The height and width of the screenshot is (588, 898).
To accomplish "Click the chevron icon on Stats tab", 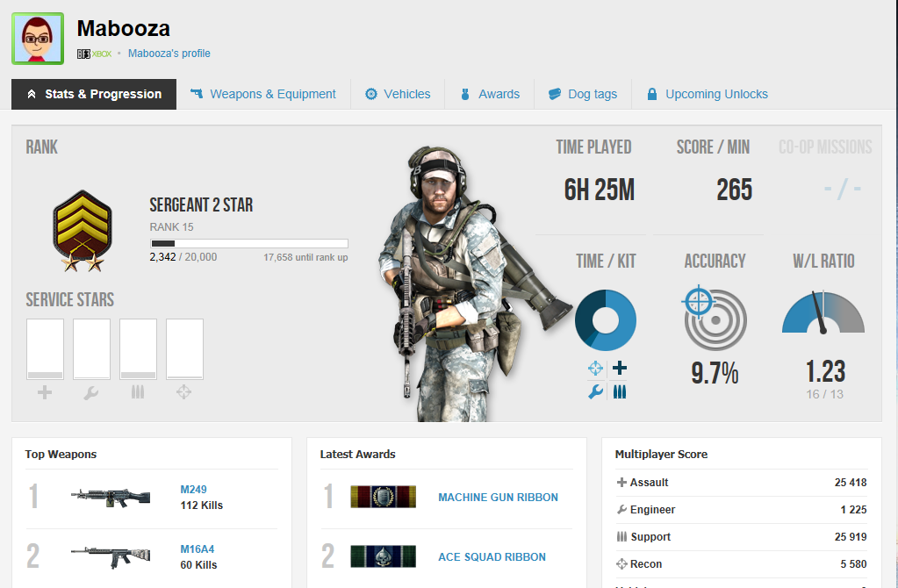I will click(x=32, y=94).
